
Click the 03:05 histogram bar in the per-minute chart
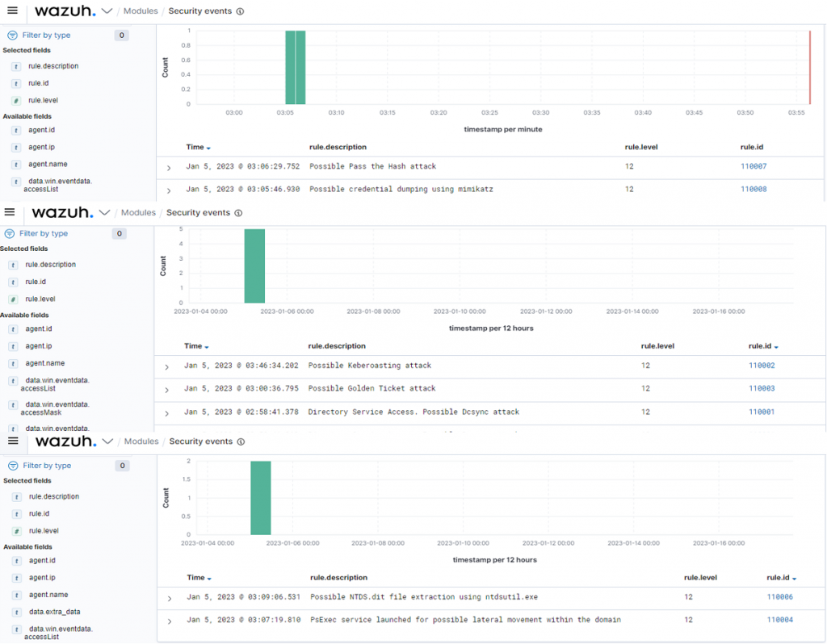pyautogui.click(x=290, y=68)
